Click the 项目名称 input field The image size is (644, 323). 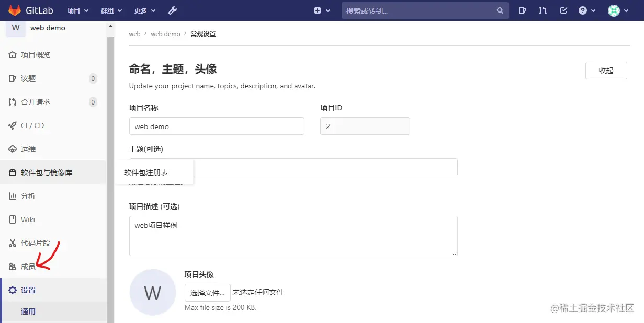click(217, 126)
